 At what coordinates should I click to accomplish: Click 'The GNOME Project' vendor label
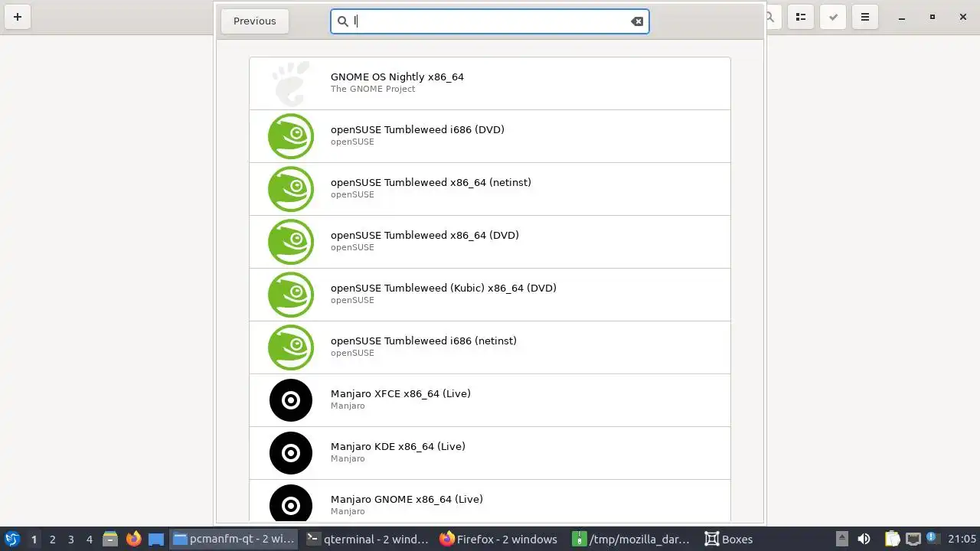pyautogui.click(x=373, y=89)
